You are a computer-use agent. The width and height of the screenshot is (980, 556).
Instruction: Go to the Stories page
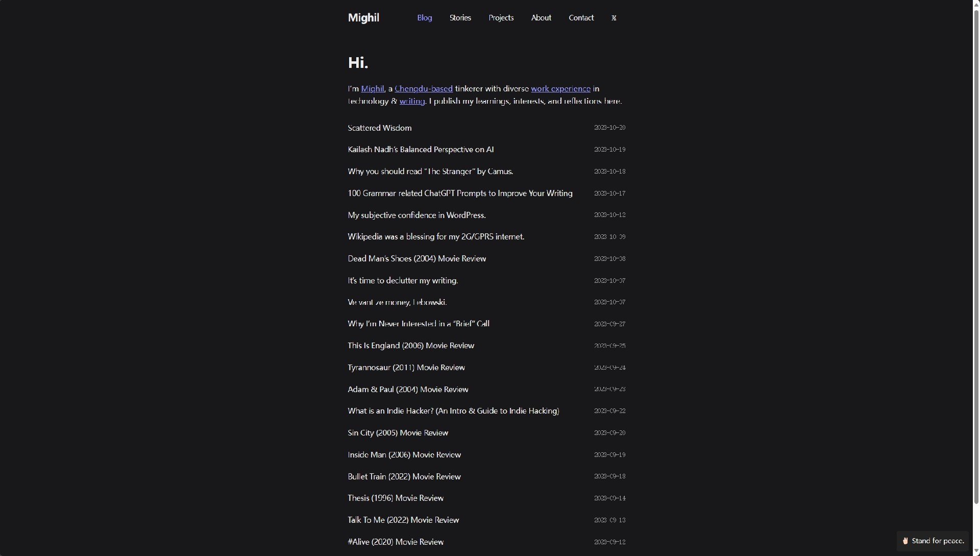(x=460, y=18)
